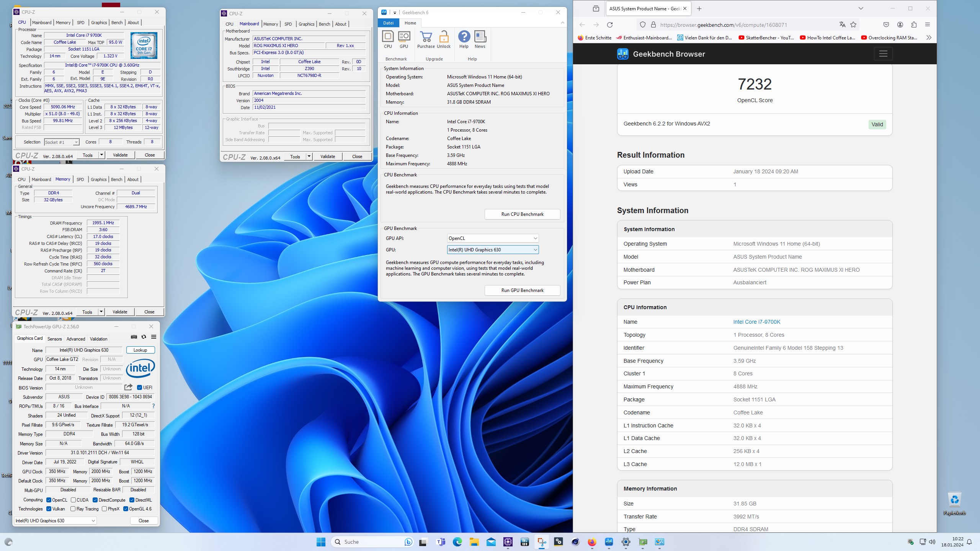
Task: Open GPU-Z graphics card selector dropdown
Action: (x=56, y=521)
